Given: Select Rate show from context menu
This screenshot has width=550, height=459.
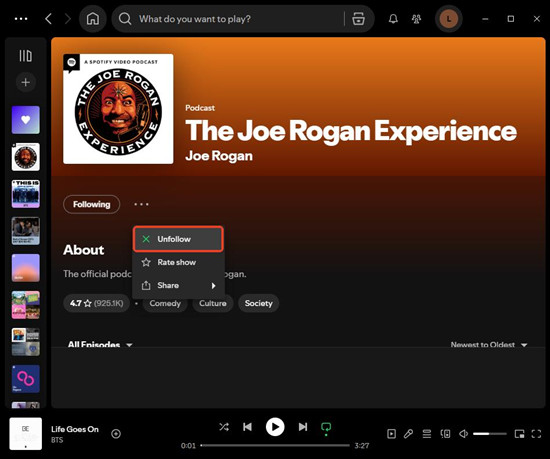Looking at the screenshot, I should pos(178,262).
